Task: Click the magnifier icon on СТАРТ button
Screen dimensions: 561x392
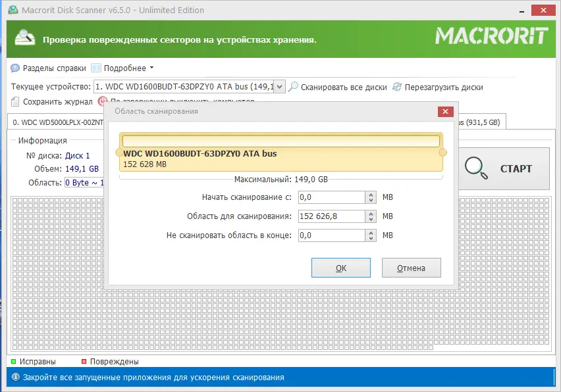Action: click(x=476, y=168)
